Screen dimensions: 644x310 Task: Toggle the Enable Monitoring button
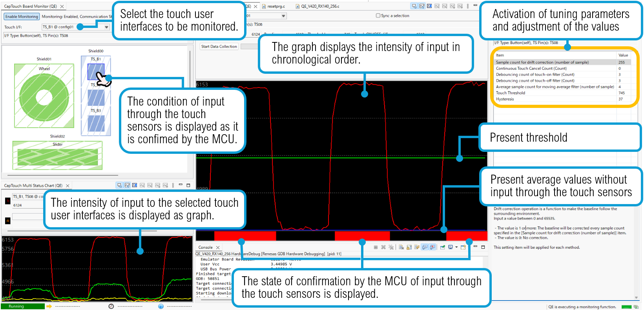pos(22,16)
